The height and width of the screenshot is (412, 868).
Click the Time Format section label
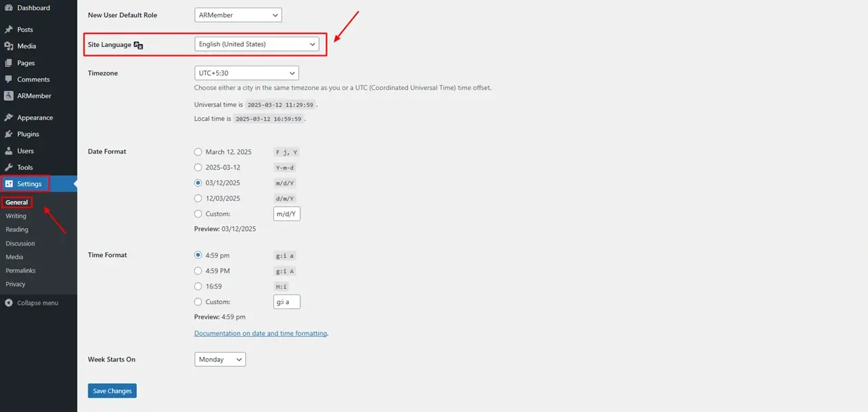107,255
